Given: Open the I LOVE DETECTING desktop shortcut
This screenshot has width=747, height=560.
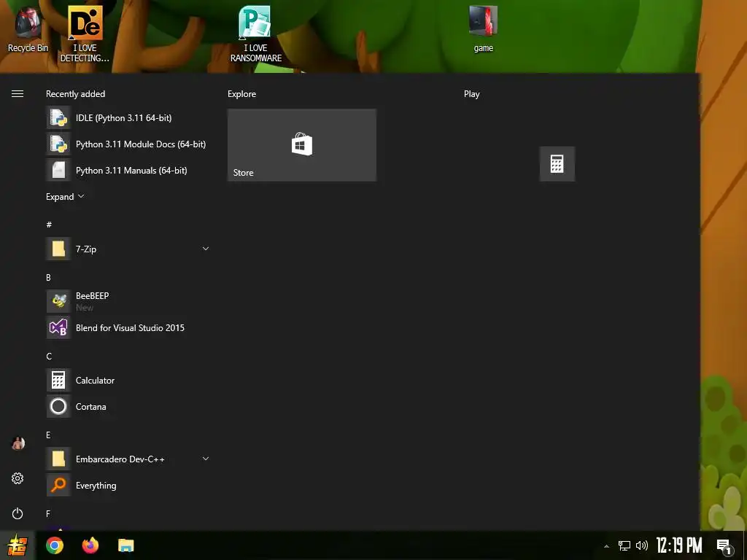Looking at the screenshot, I should pyautogui.click(x=85, y=34).
